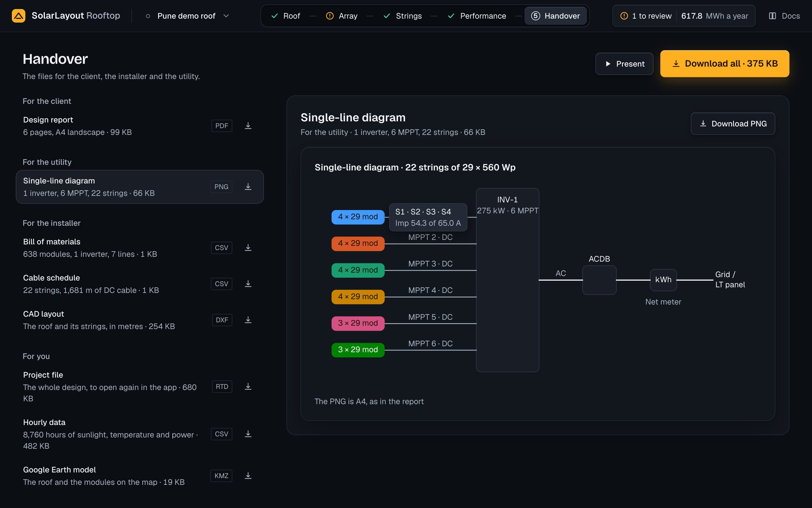Click the kWh net meter box
Screen dimensions: 812x508
coord(663,280)
